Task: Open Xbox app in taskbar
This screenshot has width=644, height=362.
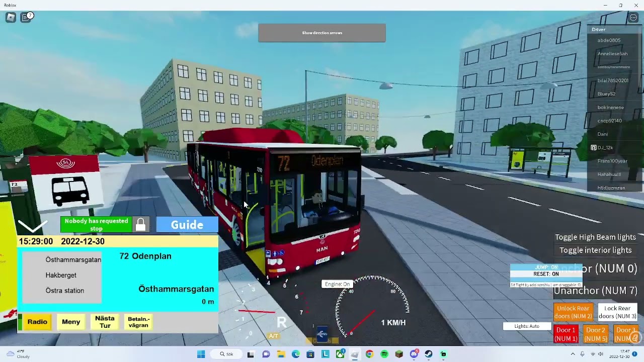Action: 340,354
